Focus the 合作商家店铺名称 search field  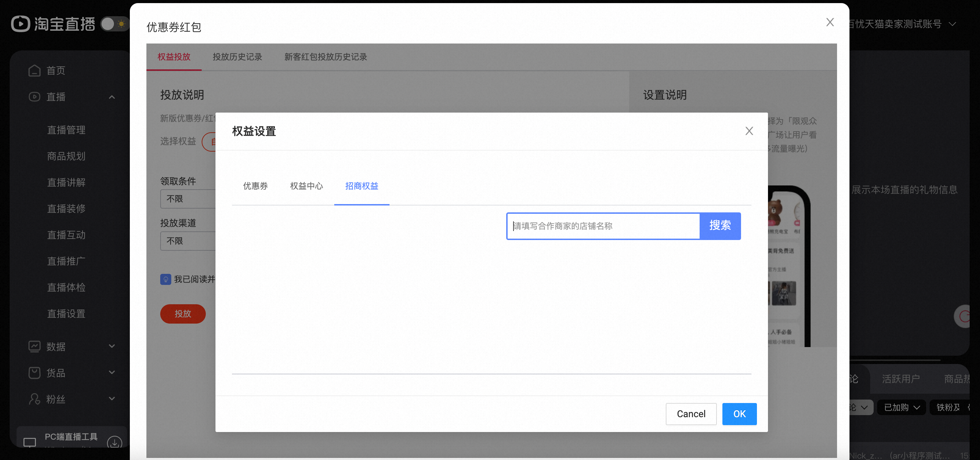pyautogui.click(x=603, y=226)
